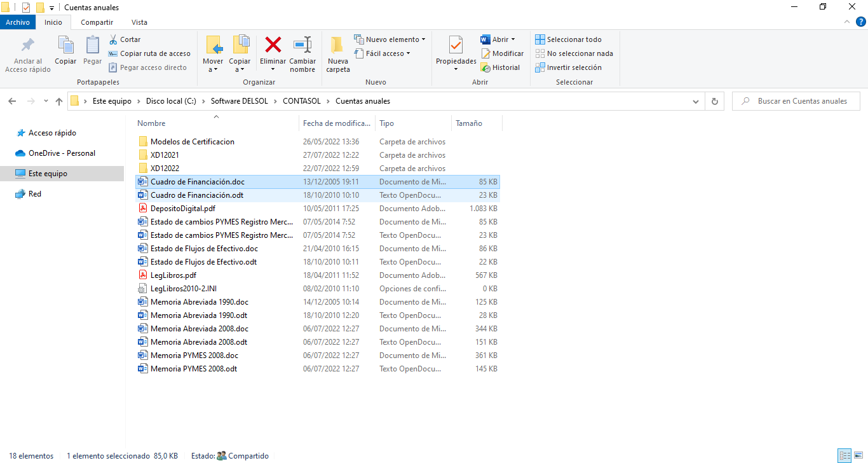Go back with the left arrow
The width and height of the screenshot is (868, 463).
tap(13, 101)
